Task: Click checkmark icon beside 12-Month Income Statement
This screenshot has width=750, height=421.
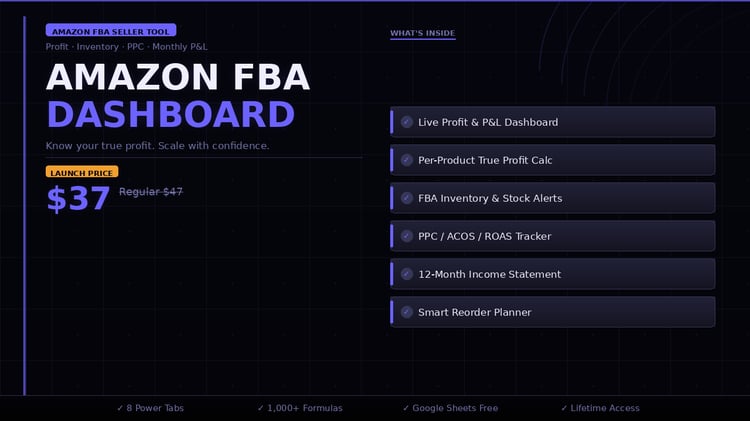Action: coord(407,274)
